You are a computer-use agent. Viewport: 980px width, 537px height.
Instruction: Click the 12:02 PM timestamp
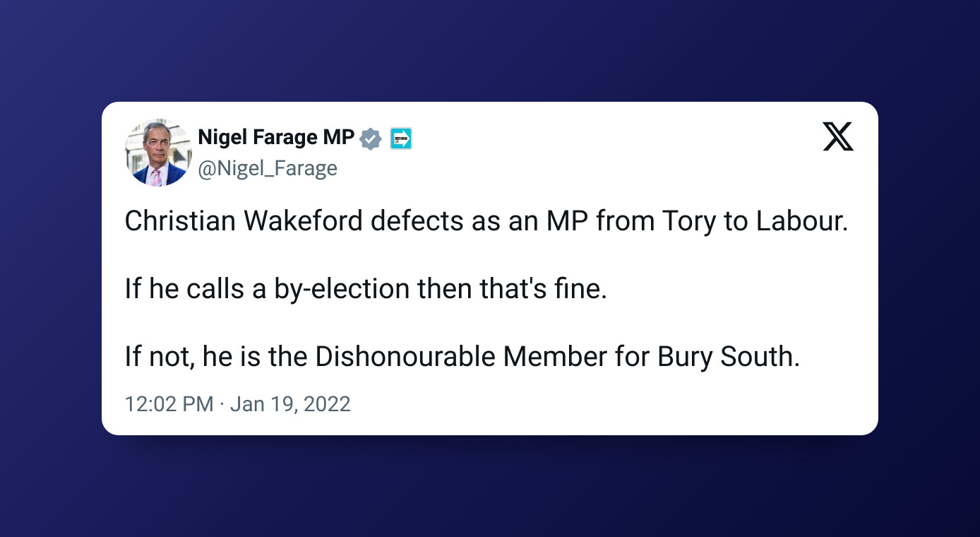pos(169,404)
